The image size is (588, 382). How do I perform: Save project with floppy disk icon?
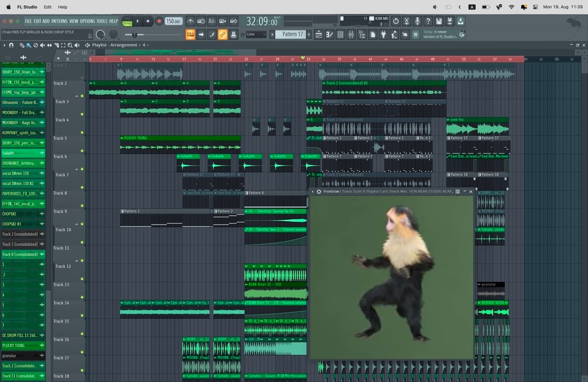pyautogui.click(x=439, y=22)
